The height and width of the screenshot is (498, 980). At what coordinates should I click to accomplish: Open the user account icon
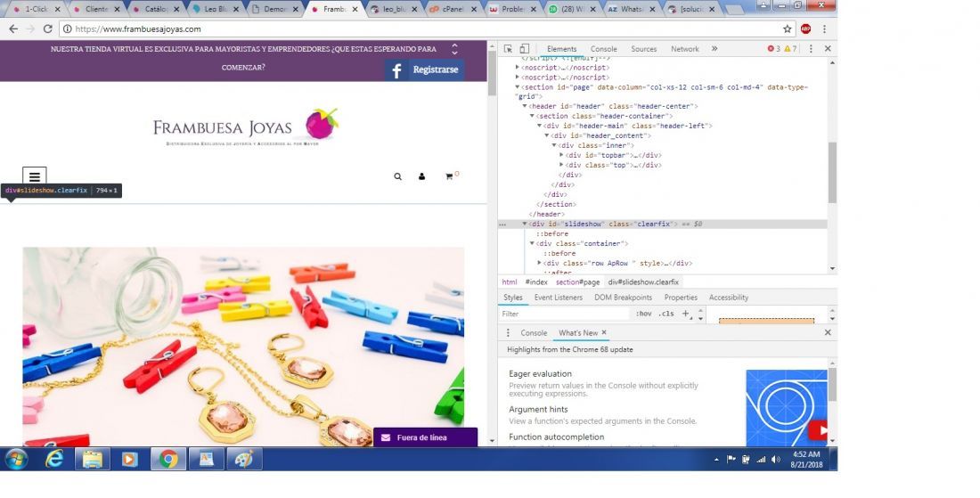pyautogui.click(x=422, y=176)
